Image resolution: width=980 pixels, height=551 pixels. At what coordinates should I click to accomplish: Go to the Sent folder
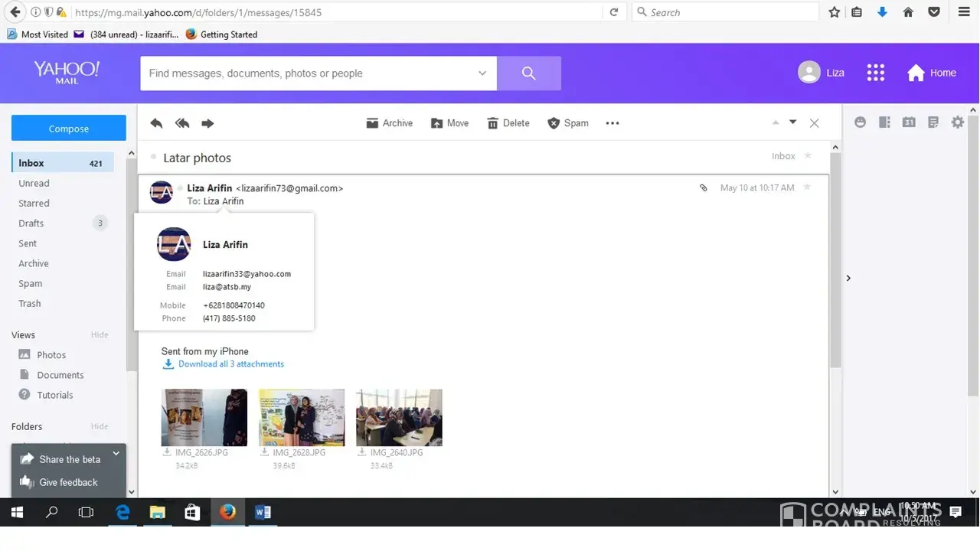coord(28,243)
